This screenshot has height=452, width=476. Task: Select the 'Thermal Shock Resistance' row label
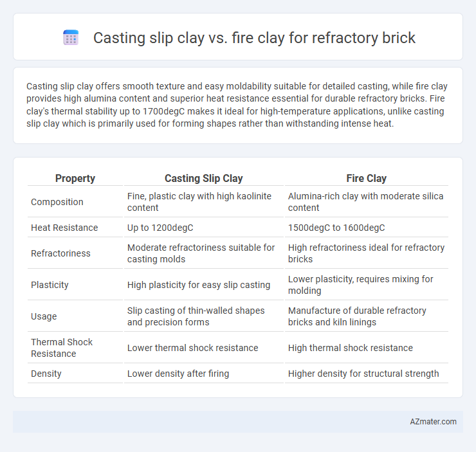click(62, 348)
